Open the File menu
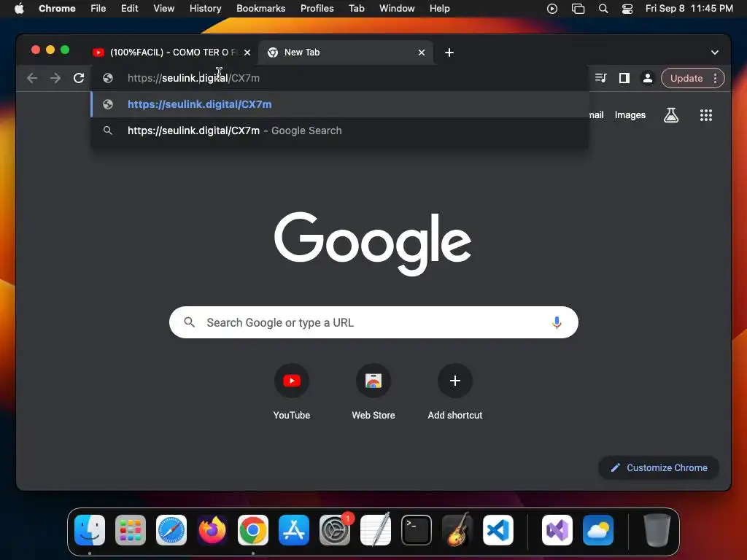 point(98,9)
